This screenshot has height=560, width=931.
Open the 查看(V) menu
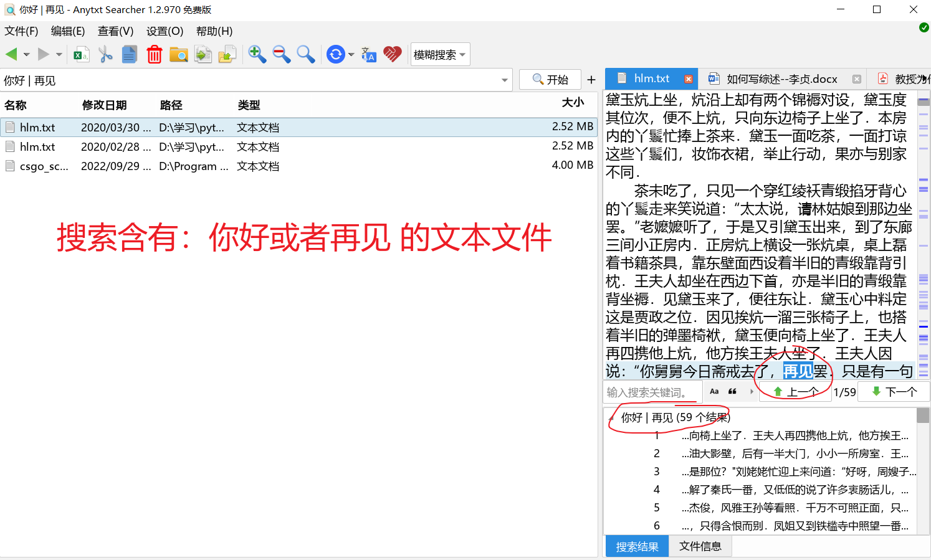(115, 31)
